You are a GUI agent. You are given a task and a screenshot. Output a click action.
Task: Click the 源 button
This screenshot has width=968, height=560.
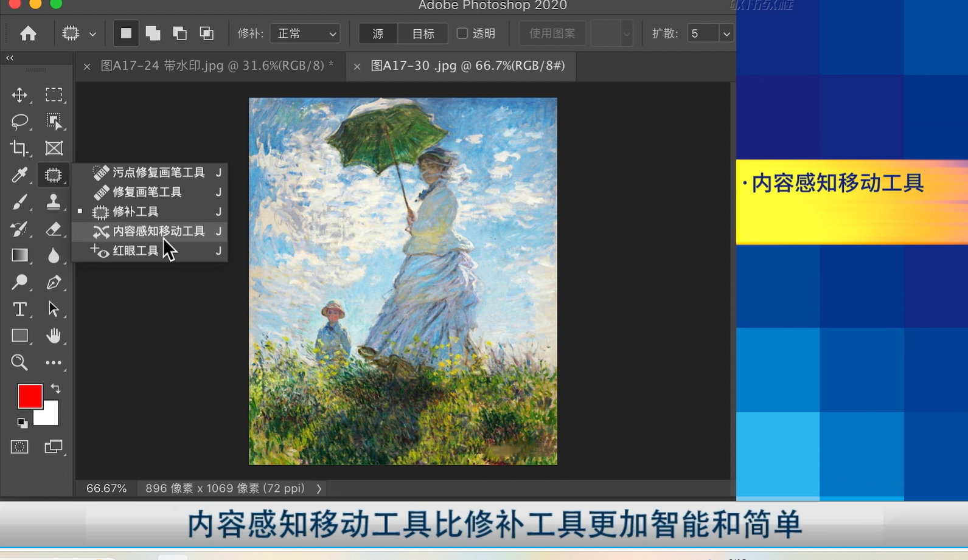click(x=378, y=33)
